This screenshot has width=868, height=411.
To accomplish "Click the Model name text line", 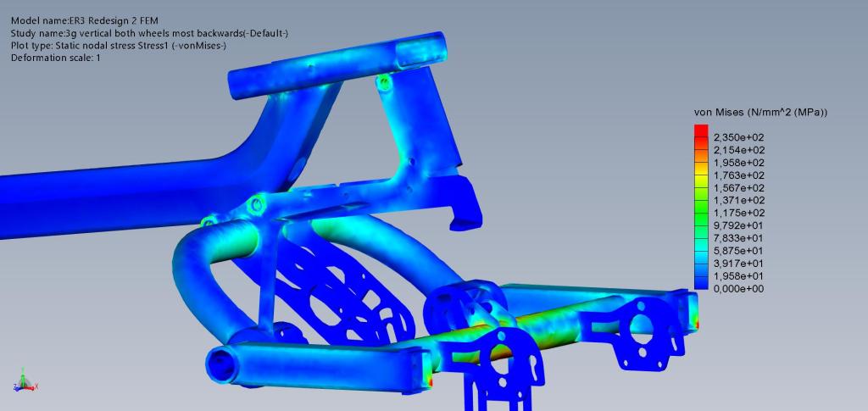I will pos(84,20).
